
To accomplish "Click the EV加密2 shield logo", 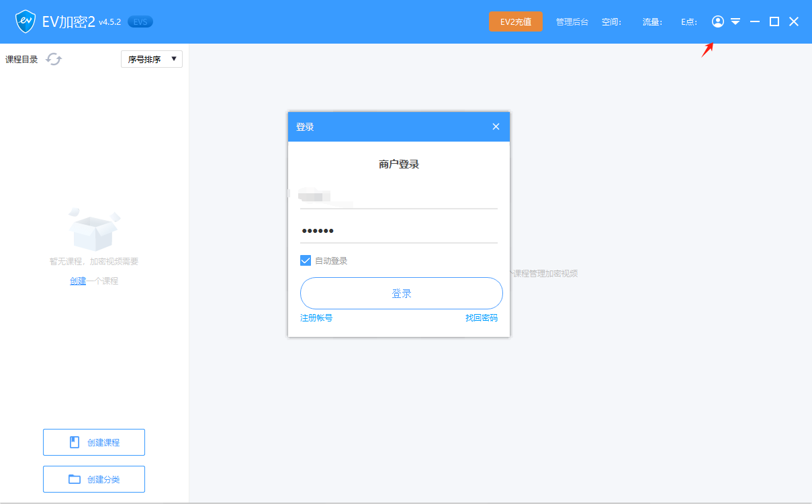I will (x=26, y=21).
